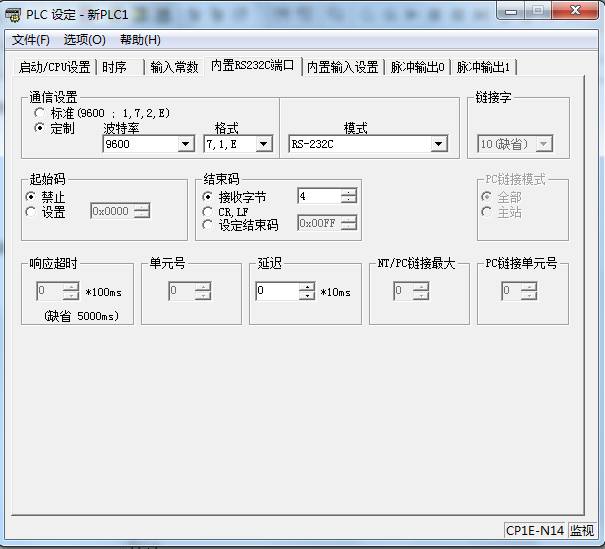The width and height of the screenshot is (605, 549).
Task: Open the 帮助(H) menu
Action: click(x=140, y=40)
